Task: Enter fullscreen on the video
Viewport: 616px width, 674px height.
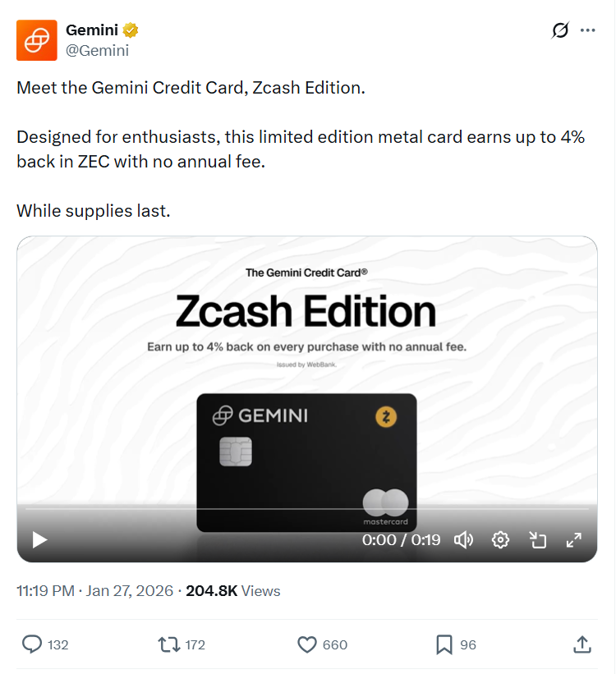Action: click(x=575, y=540)
